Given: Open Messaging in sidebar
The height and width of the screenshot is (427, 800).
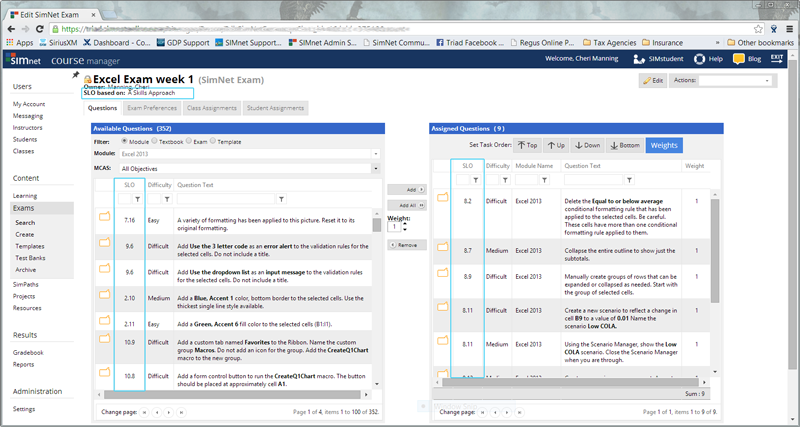Looking at the screenshot, I should click(x=28, y=116).
